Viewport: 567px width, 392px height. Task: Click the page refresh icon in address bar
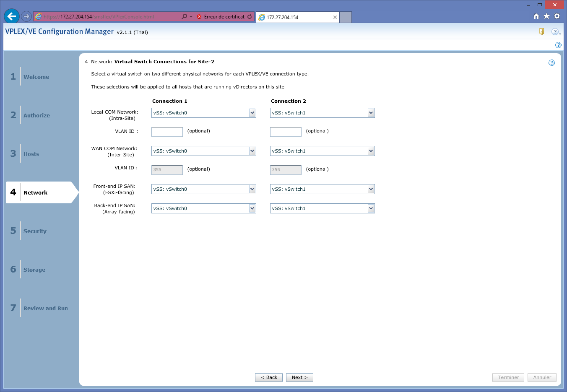click(x=250, y=17)
